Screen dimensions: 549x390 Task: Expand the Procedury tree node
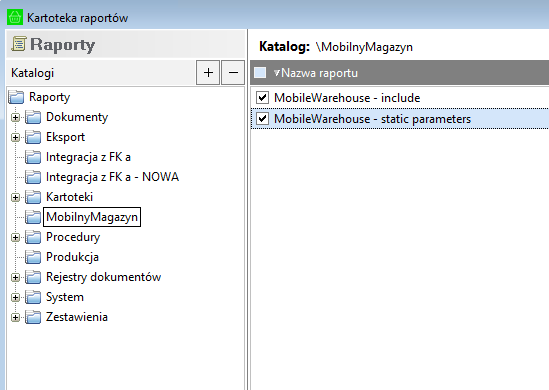[x=15, y=237]
